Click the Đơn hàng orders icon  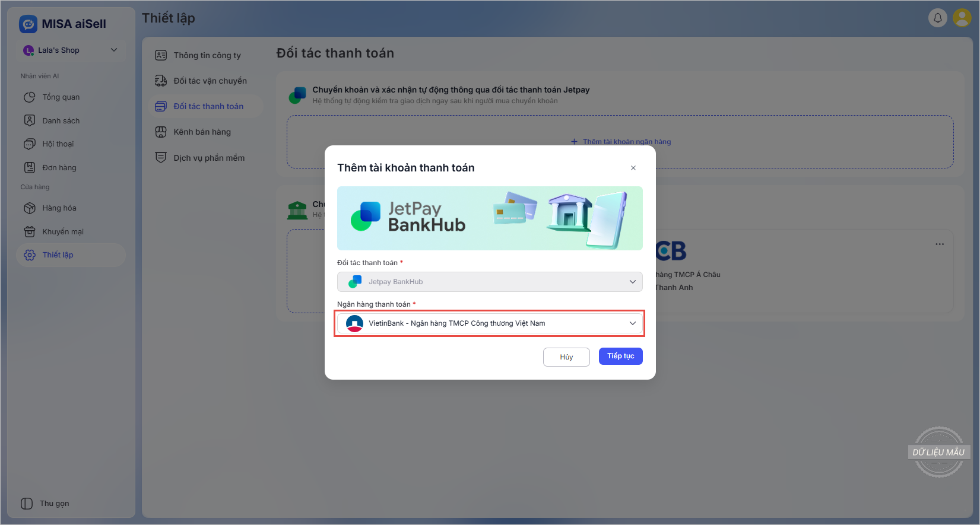tap(30, 167)
